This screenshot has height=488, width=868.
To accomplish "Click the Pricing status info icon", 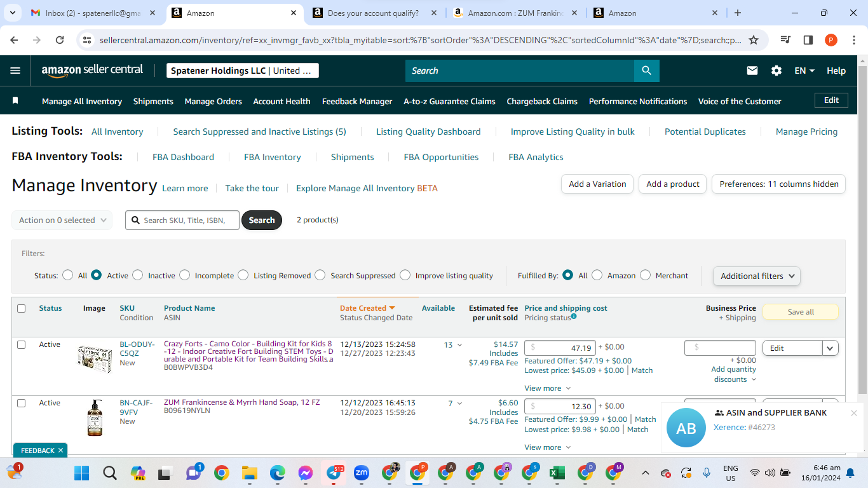I will pos(574,316).
